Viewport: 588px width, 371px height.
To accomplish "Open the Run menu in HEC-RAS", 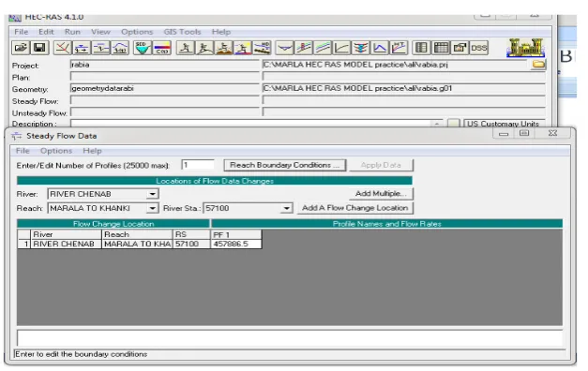I will click(72, 32).
